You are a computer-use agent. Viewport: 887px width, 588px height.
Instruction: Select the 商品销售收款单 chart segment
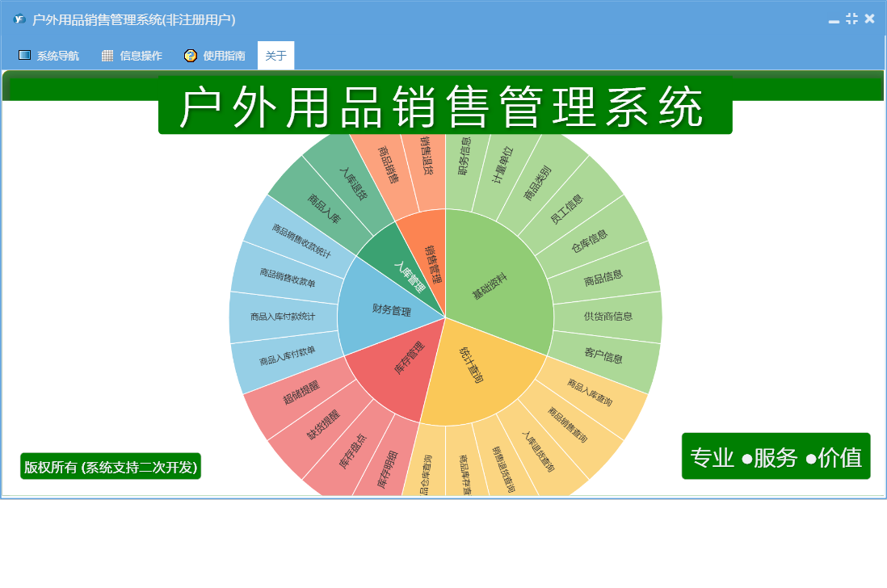coord(288,278)
